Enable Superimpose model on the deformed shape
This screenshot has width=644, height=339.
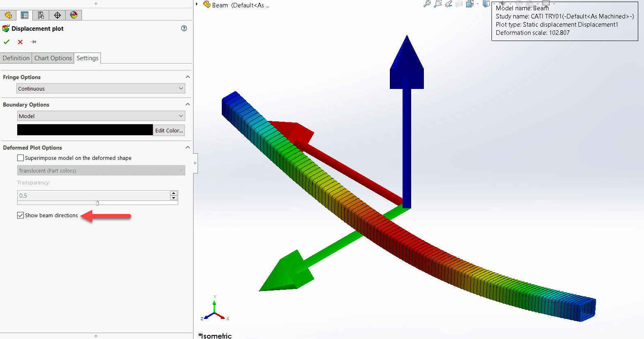(x=20, y=158)
